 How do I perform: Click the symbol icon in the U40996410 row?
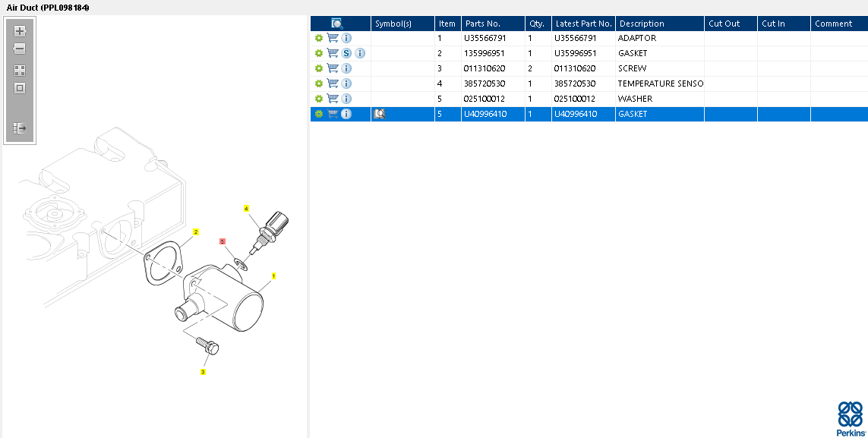[380, 114]
